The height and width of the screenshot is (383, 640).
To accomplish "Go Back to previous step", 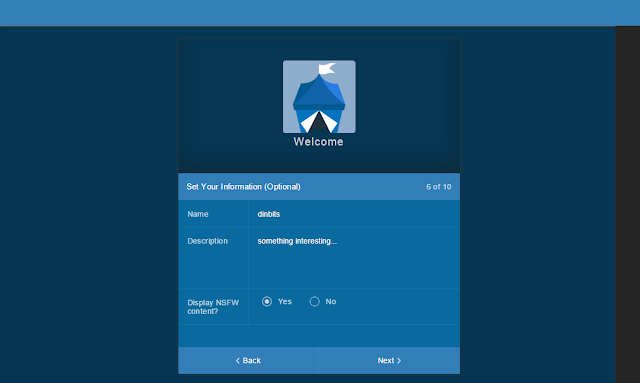I will pos(248,361).
